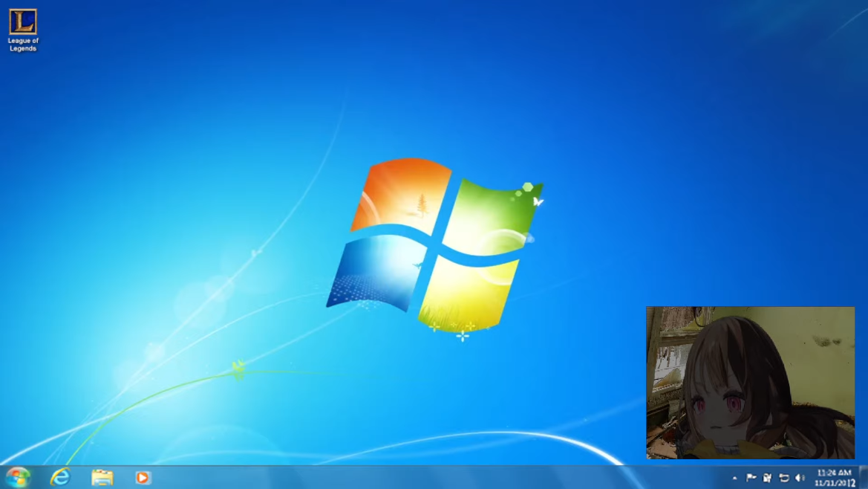Select the webcam avatar overlay thumbnail
Viewport: 868px width, 489px height.
[750, 383]
